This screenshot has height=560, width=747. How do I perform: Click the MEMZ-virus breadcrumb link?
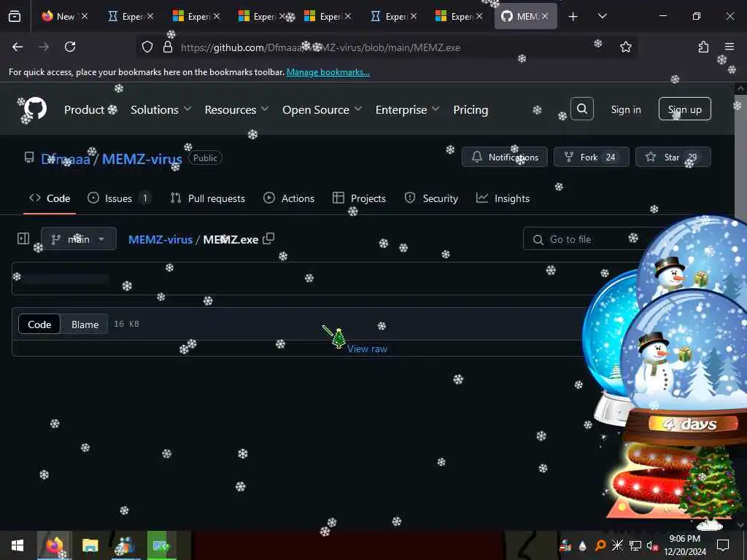tap(160, 239)
